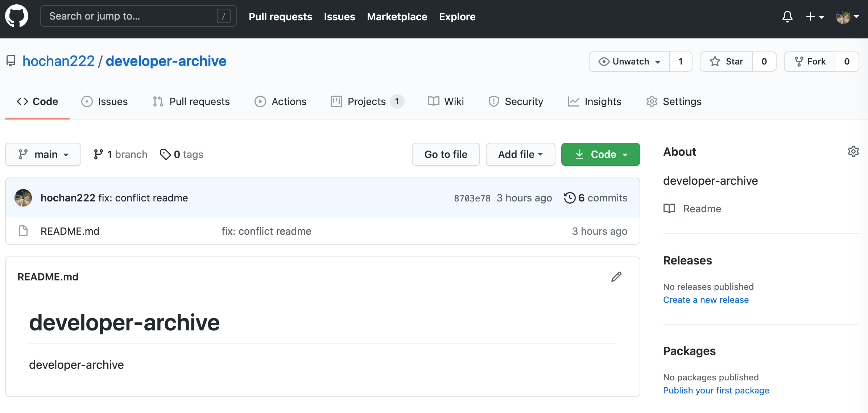868x413 pixels.
Task: Click the Readme book icon in About
Action: click(669, 209)
